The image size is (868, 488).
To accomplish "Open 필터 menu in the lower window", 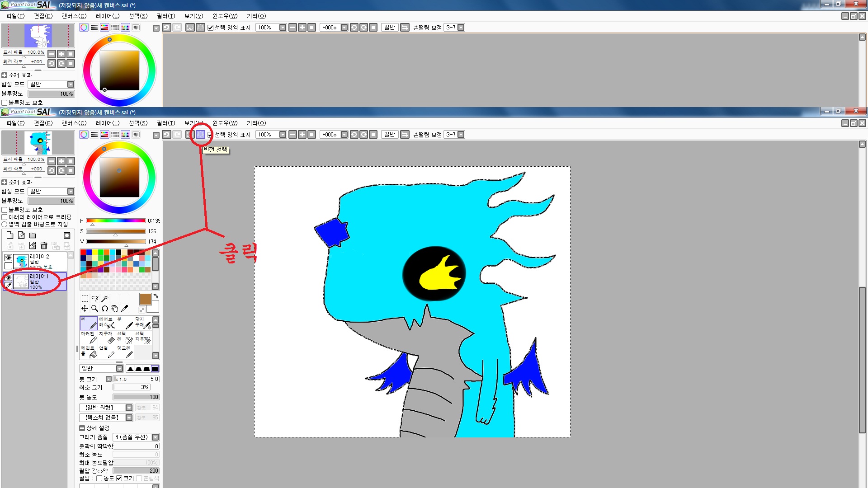I will [165, 123].
